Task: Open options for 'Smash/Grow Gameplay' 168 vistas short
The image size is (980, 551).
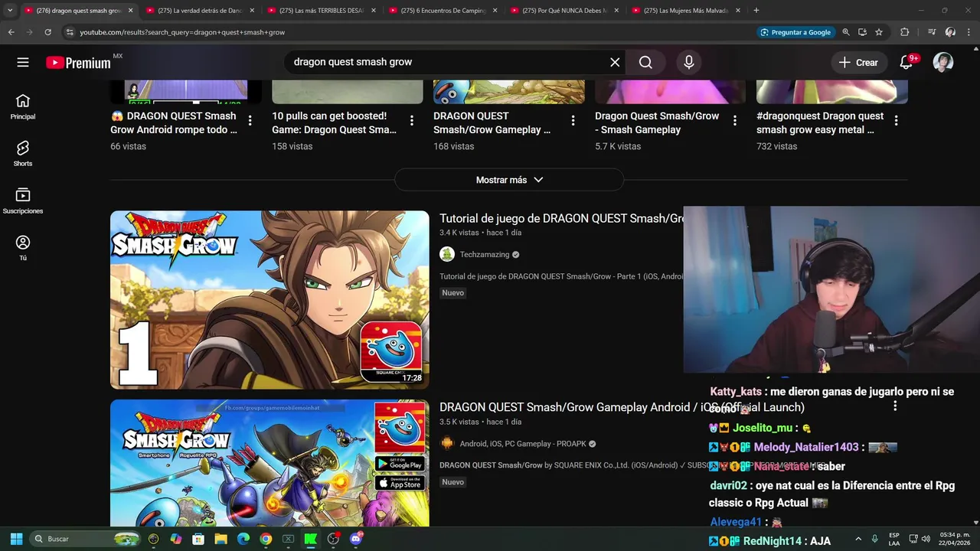Action: [573, 120]
